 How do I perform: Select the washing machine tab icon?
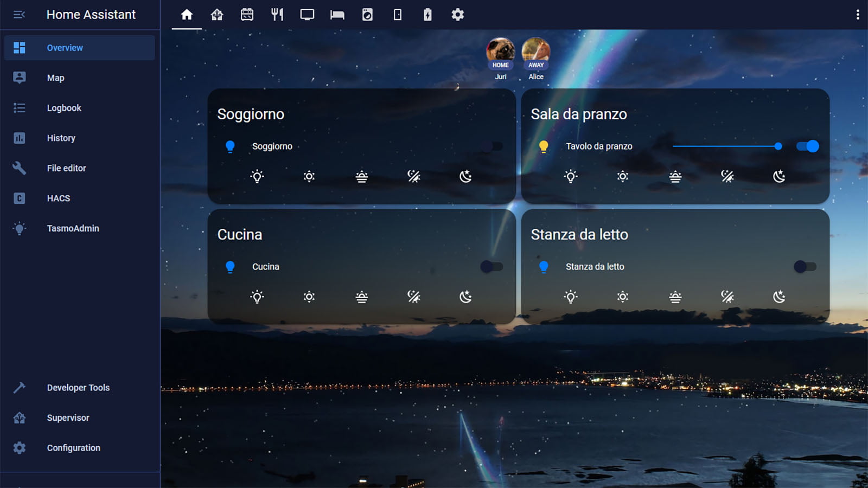coord(368,15)
